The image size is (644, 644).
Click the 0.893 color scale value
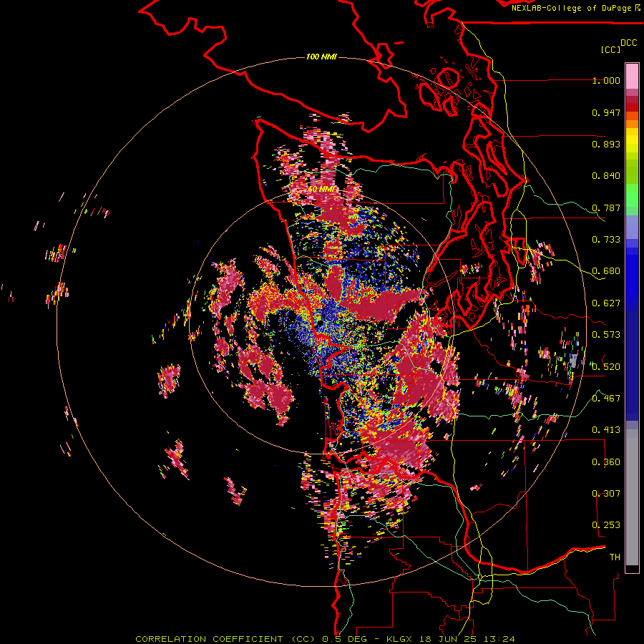(606, 144)
